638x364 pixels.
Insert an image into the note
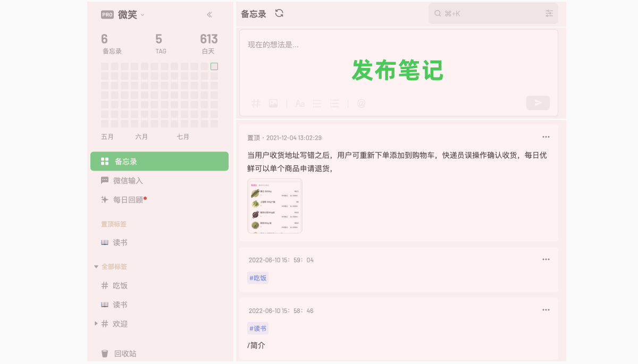click(273, 104)
